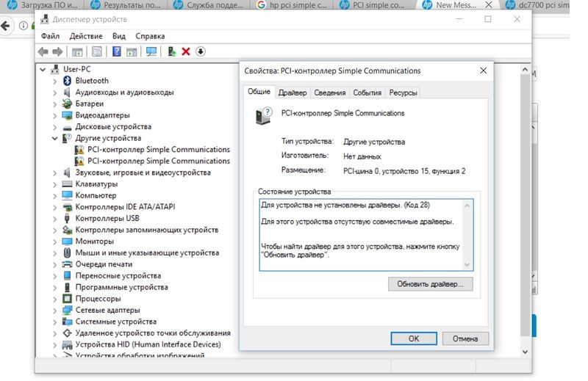Select the Мониторы monitor icon
The image size is (588, 381).
(67, 242)
